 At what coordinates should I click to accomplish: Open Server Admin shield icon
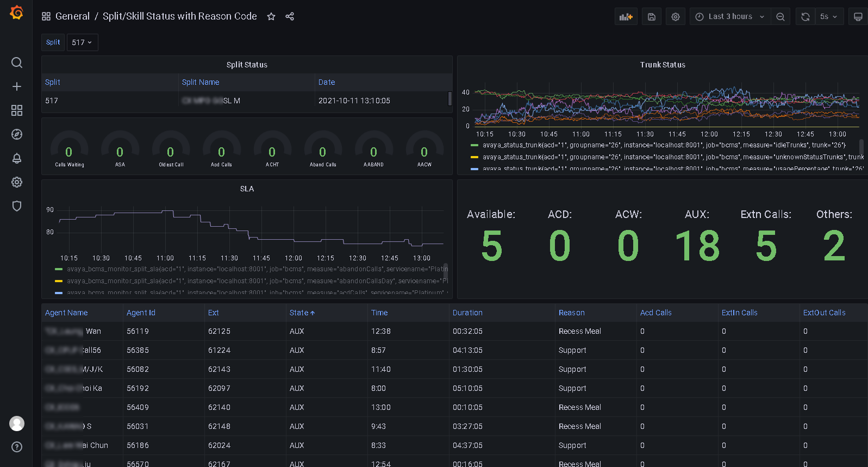pos(17,206)
